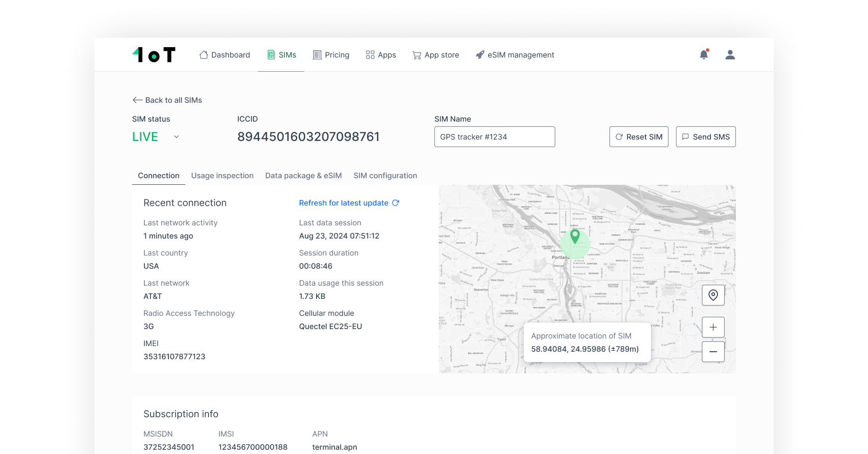Zoom out on the map

[713, 352]
